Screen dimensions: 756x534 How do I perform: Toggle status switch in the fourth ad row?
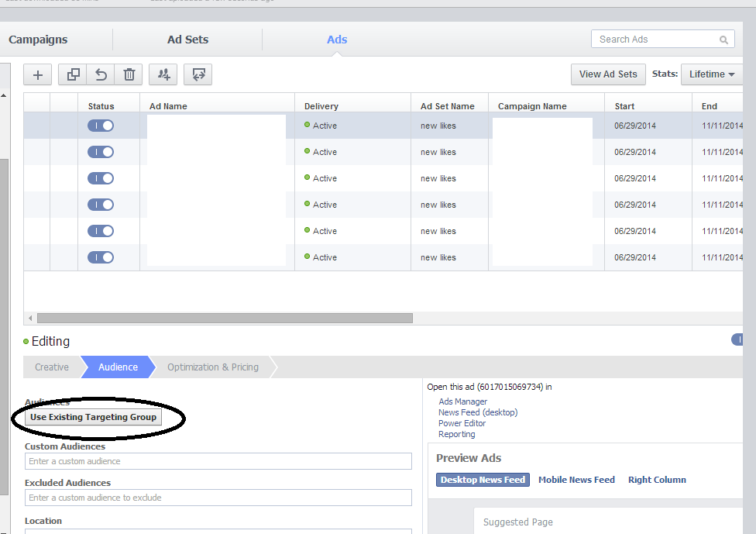click(x=100, y=205)
